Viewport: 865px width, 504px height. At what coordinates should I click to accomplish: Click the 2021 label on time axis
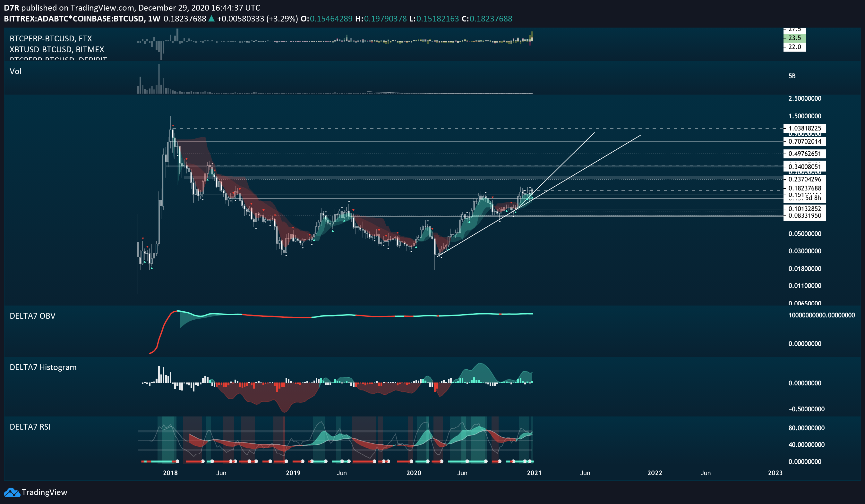coord(534,473)
